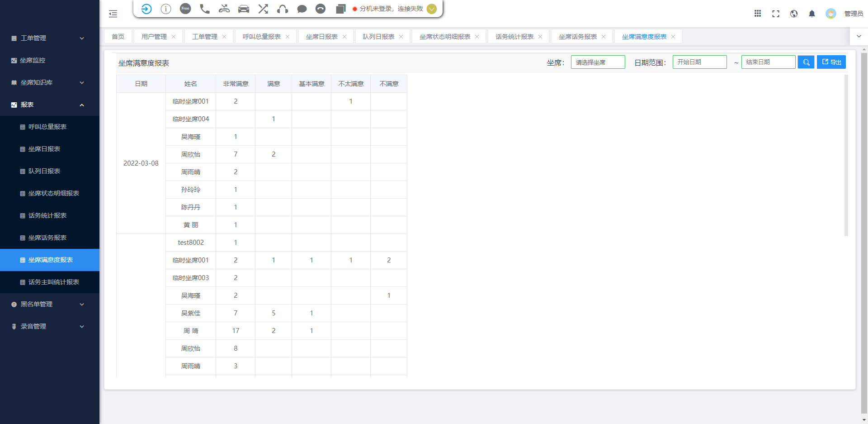The width and height of the screenshot is (868, 424).
Task: Close the 工单管理 tab
Action: [224, 37]
